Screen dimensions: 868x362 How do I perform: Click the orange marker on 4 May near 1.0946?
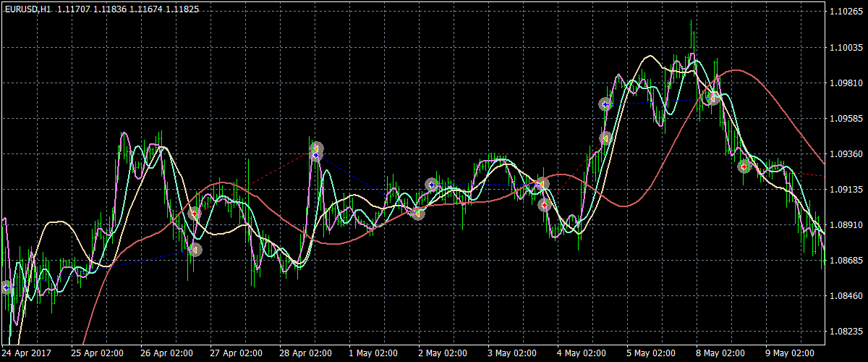(x=606, y=138)
